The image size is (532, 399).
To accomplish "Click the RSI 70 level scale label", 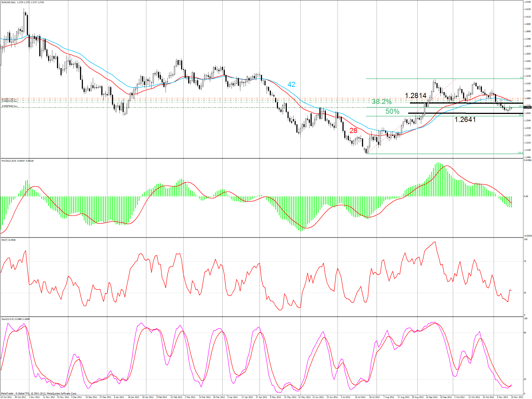I will click(x=525, y=261).
